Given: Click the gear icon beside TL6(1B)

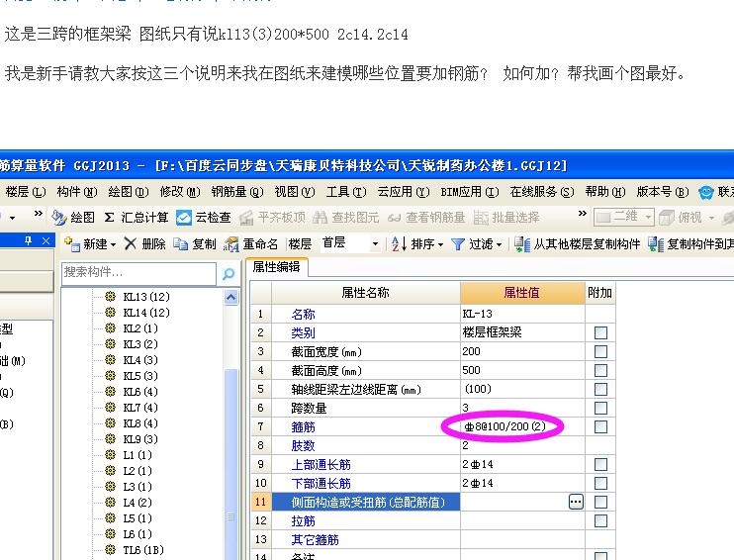Looking at the screenshot, I should tap(111, 549).
